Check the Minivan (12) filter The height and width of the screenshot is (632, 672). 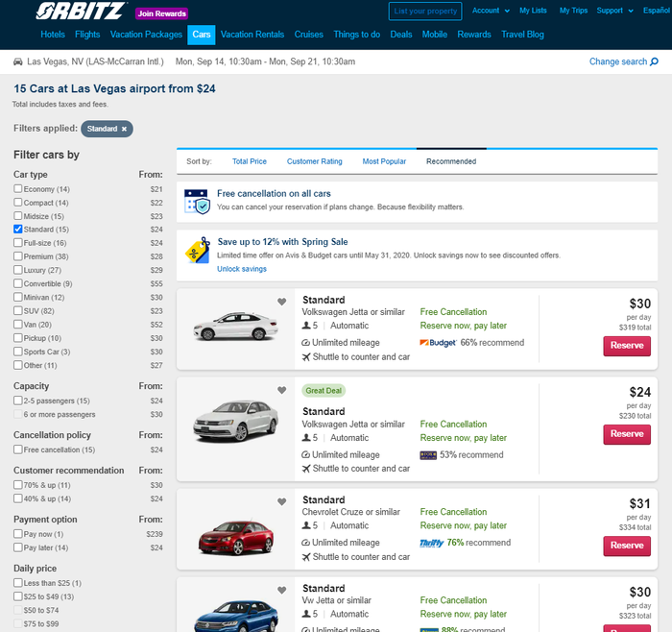(x=18, y=297)
